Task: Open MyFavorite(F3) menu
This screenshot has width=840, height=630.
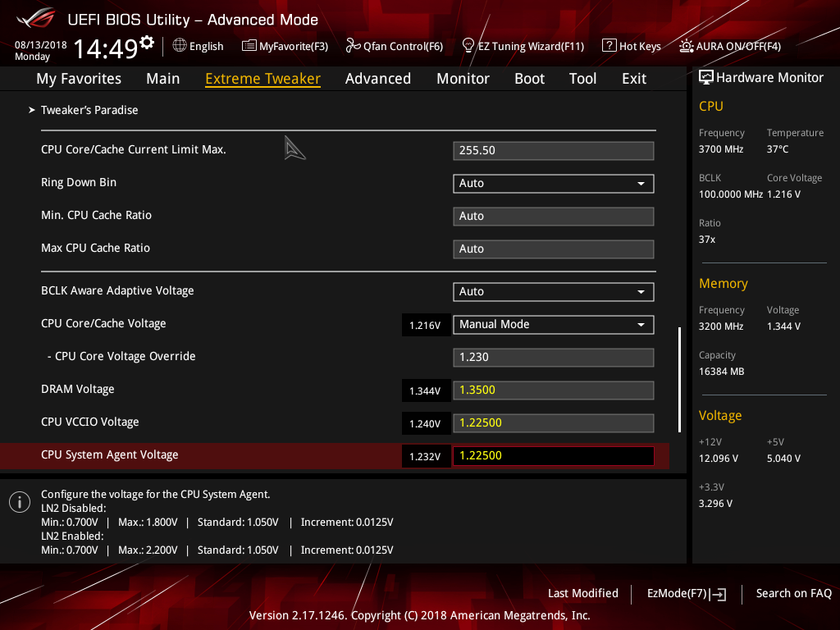Action: (x=294, y=46)
